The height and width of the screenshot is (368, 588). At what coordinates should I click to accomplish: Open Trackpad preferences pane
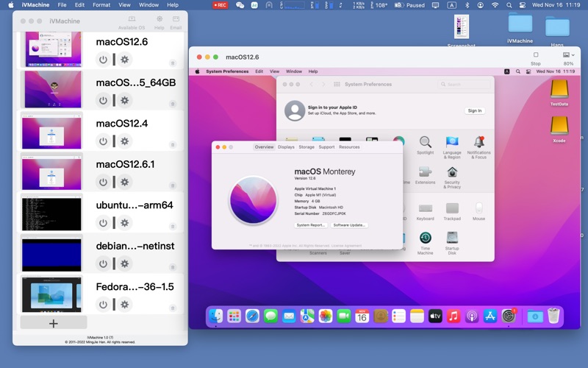[x=452, y=211]
